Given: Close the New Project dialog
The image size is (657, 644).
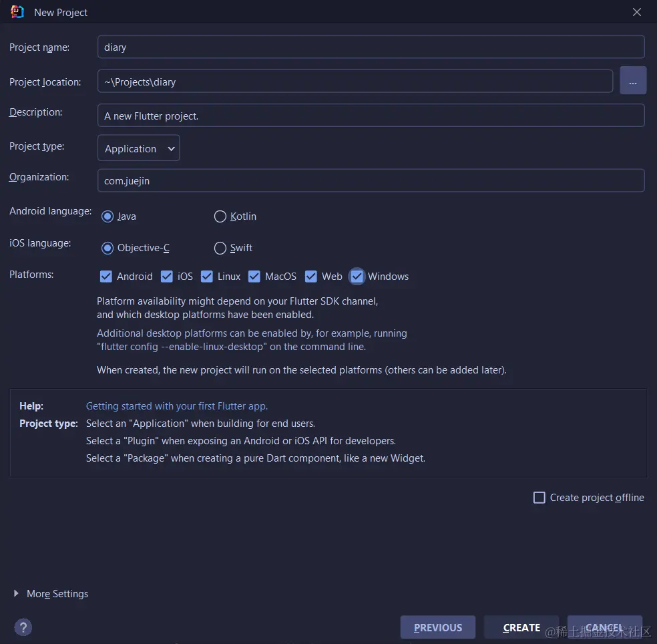Looking at the screenshot, I should click(636, 12).
